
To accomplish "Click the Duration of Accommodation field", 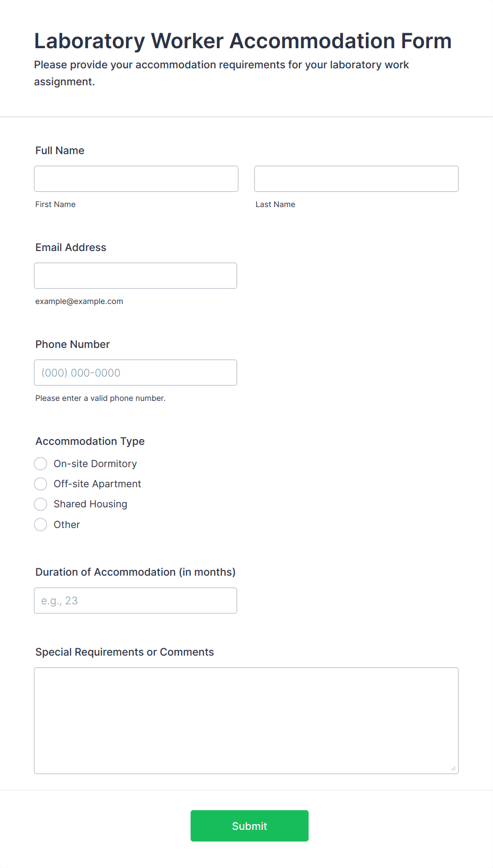I will click(136, 601).
